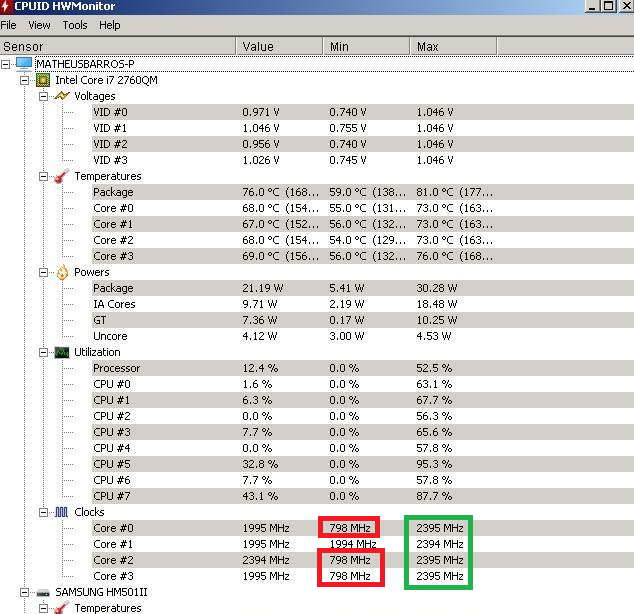Collapse the MATHEUSBARROS-P computer node
Viewport: 634px width, 614px height.
point(5,64)
